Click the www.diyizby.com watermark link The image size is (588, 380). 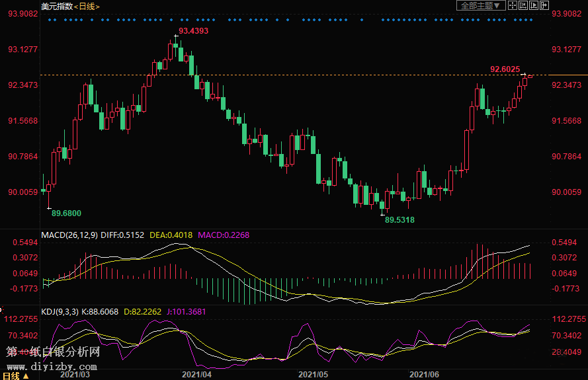pos(53,366)
